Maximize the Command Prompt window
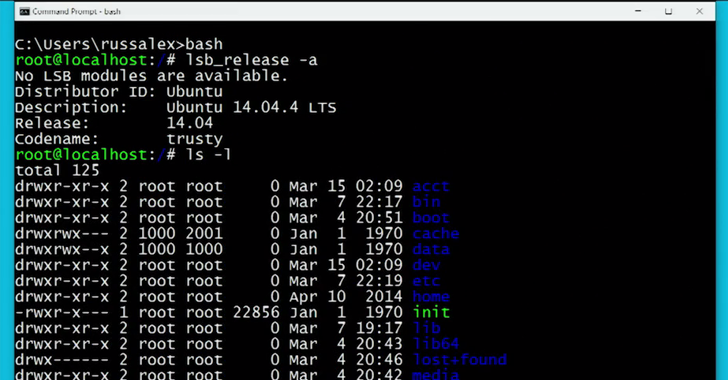The height and width of the screenshot is (380, 728). pyautogui.click(x=669, y=11)
